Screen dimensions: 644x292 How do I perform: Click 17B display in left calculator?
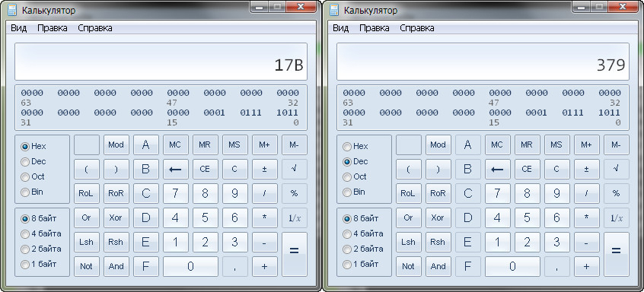161,62
